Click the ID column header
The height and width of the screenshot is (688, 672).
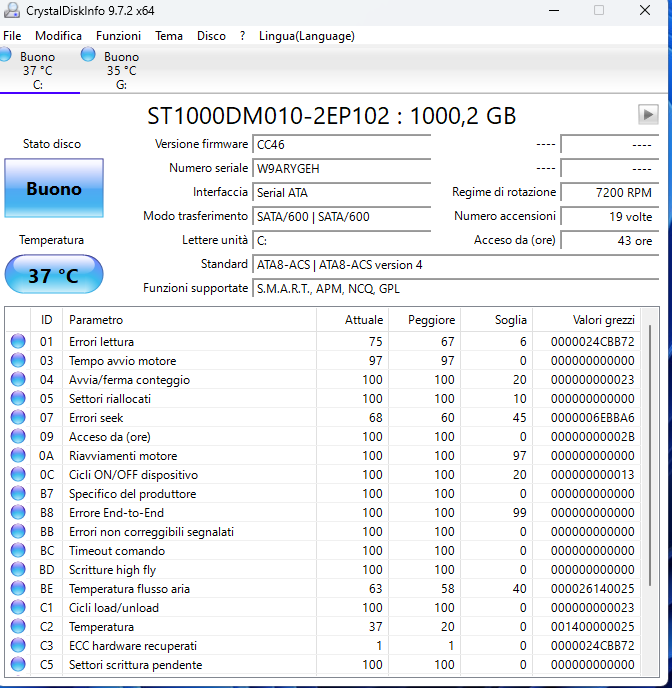46,320
